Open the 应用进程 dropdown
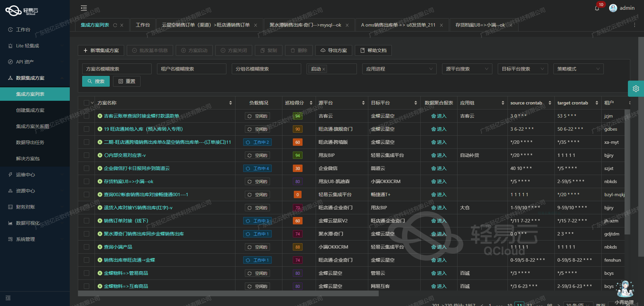 point(399,69)
